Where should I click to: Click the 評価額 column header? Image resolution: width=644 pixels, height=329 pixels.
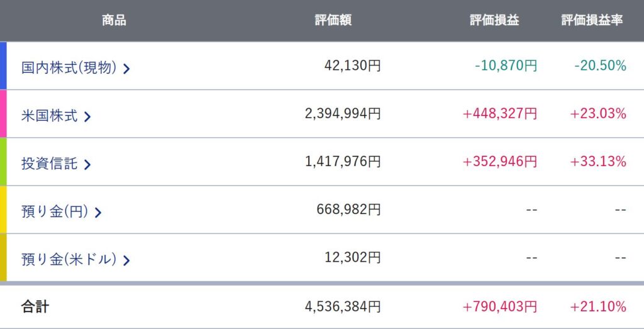tap(333, 20)
